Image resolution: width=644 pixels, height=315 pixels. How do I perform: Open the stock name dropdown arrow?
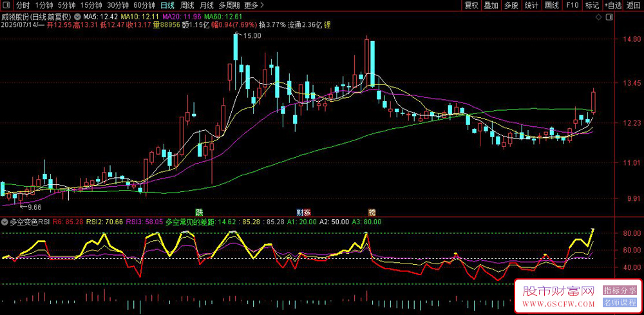point(77,17)
